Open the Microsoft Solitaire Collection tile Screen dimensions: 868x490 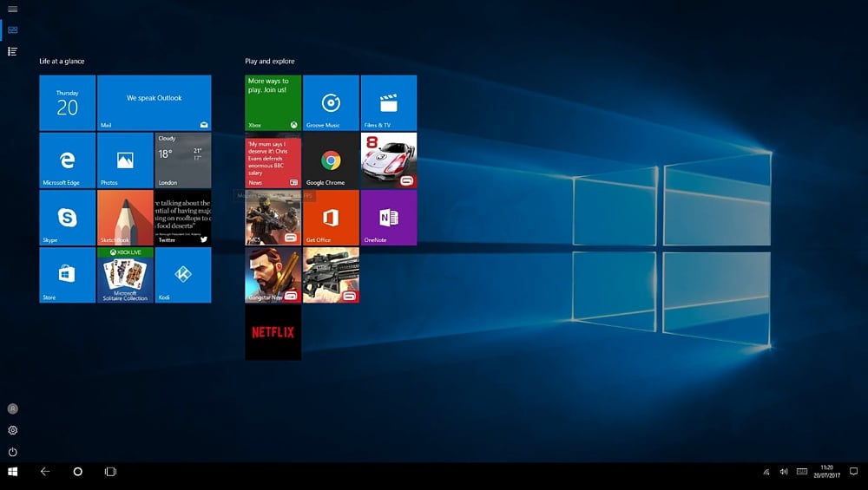125,275
